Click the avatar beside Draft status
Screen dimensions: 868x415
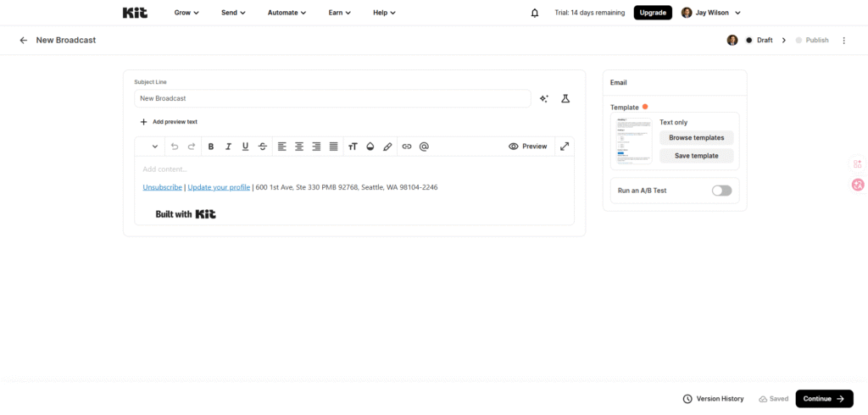pos(732,41)
